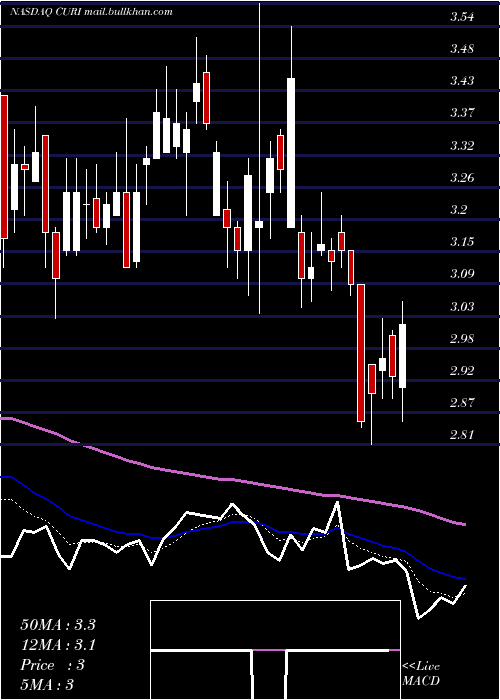Click the '12MA : 3.1' readout

(x=58, y=645)
